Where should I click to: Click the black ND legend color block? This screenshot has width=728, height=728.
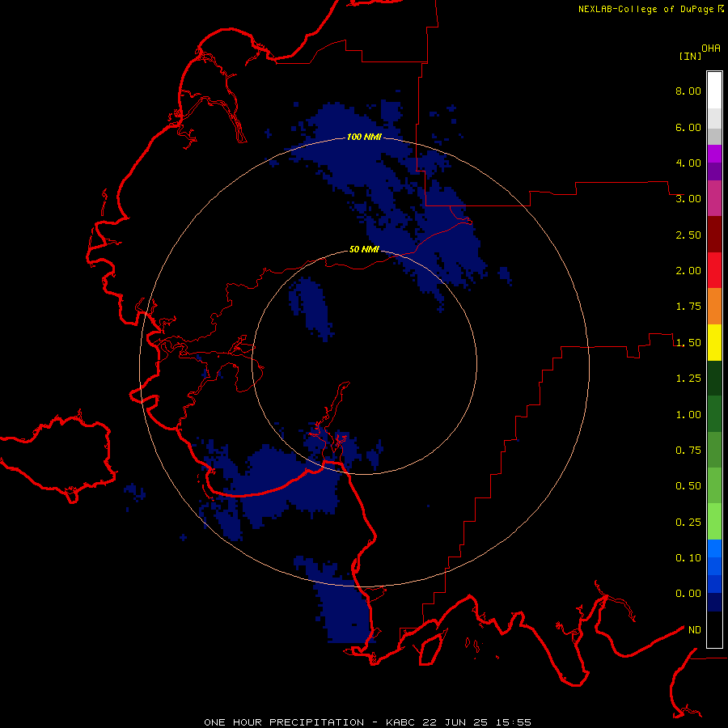pyautogui.click(x=714, y=629)
